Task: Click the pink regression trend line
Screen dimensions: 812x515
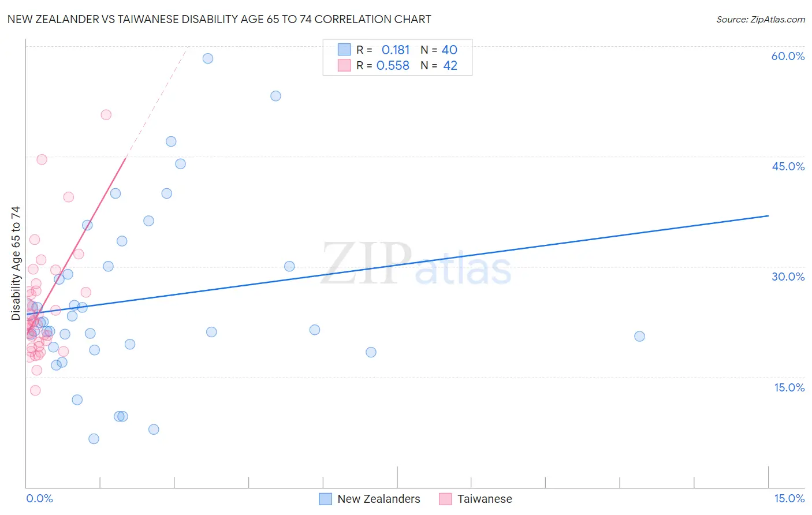Action: point(76,245)
